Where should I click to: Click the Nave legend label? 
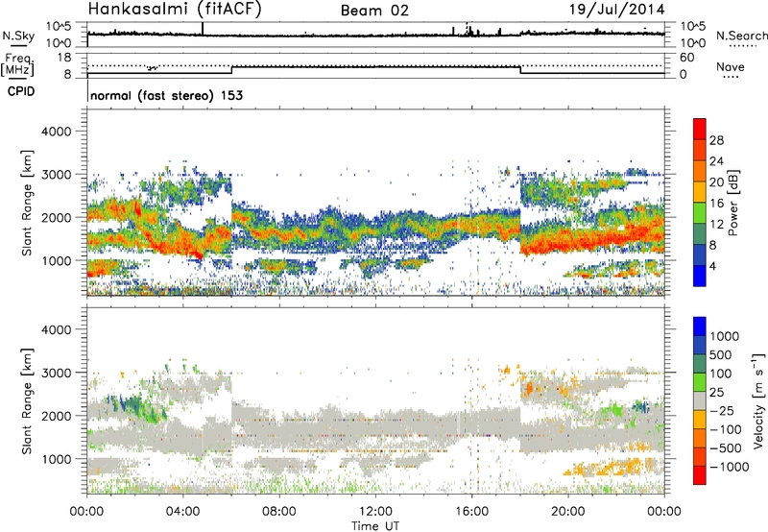(731, 66)
